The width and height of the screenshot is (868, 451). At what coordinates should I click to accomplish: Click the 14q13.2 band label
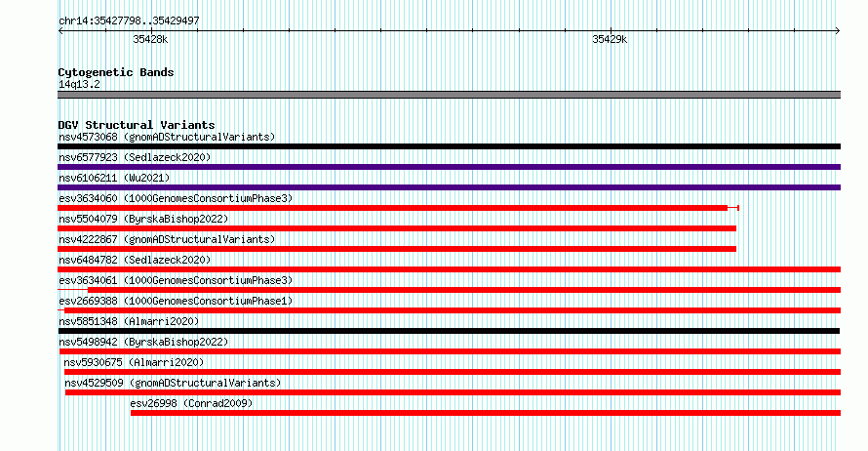79,84
